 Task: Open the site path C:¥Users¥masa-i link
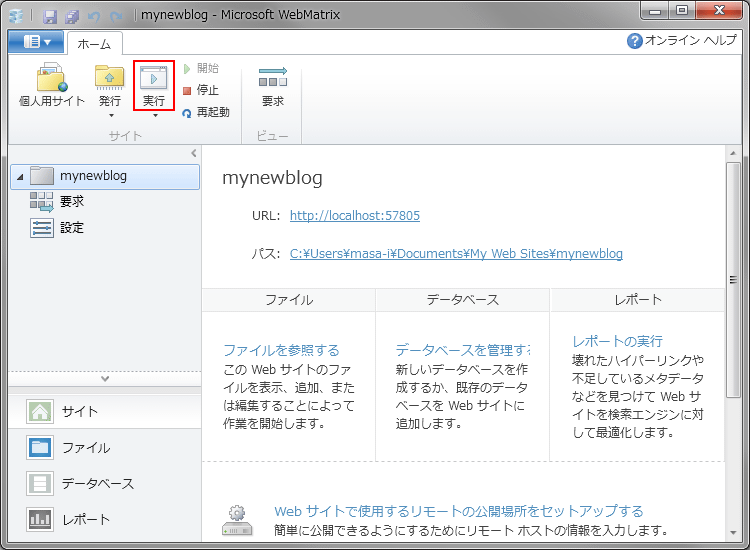tap(456, 253)
